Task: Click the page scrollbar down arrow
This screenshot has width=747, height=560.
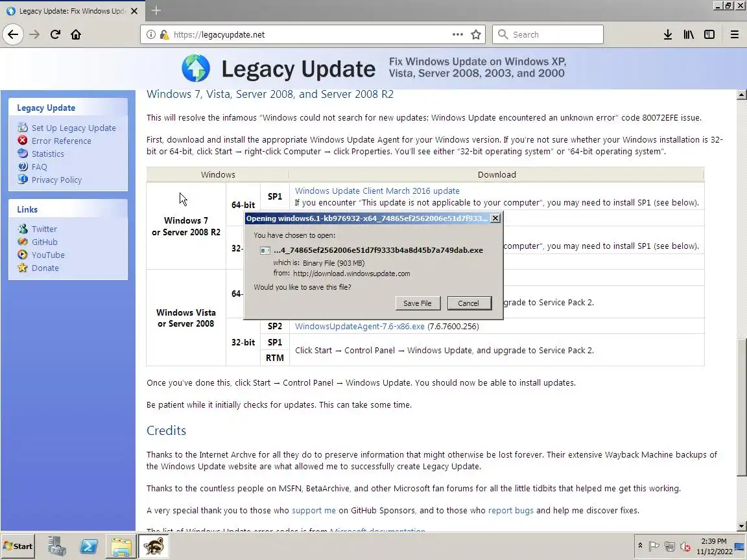Action: (x=741, y=526)
